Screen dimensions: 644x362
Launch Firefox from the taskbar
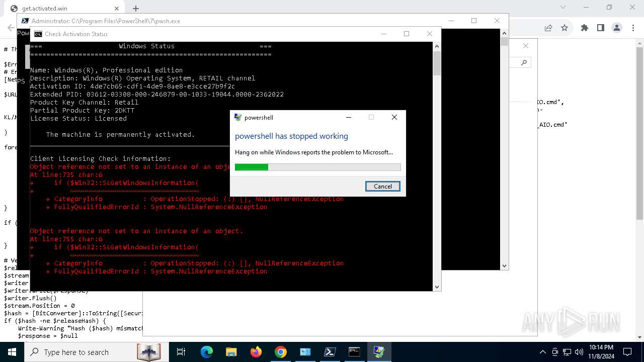(x=256, y=352)
